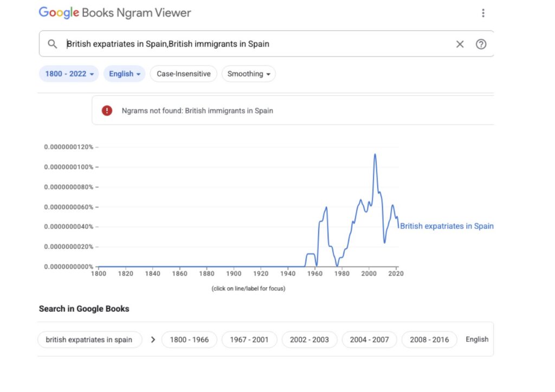
Task: Open the three-dot overflow menu
Action: pos(483,12)
